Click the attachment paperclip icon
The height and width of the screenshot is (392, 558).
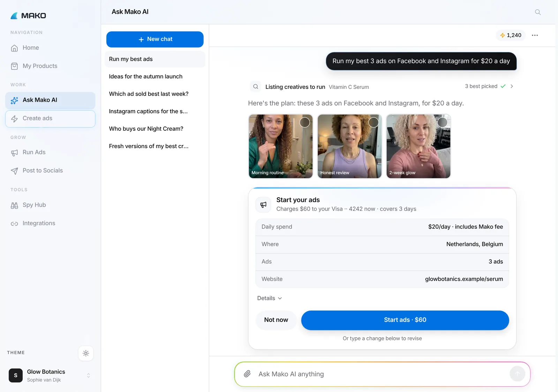click(247, 374)
